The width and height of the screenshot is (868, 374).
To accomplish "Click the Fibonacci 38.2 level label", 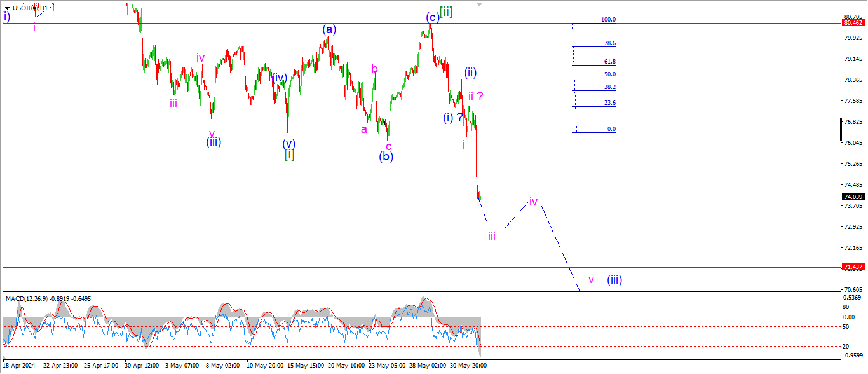I will click(609, 87).
